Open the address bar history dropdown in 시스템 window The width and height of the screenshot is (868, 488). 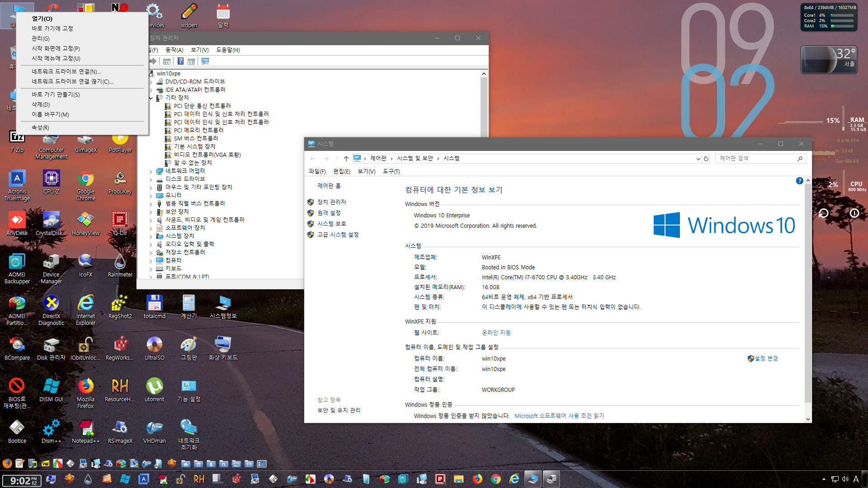(698, 159)
